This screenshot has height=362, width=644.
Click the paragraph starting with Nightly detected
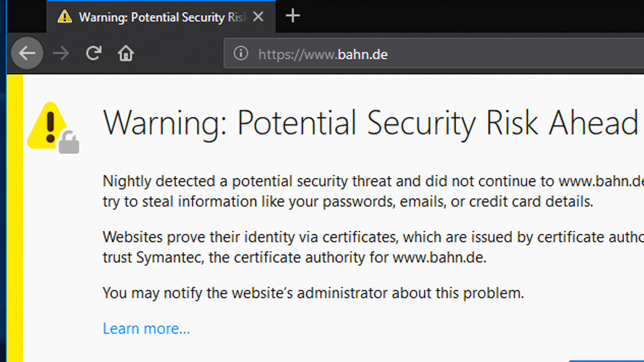[374, 191]
